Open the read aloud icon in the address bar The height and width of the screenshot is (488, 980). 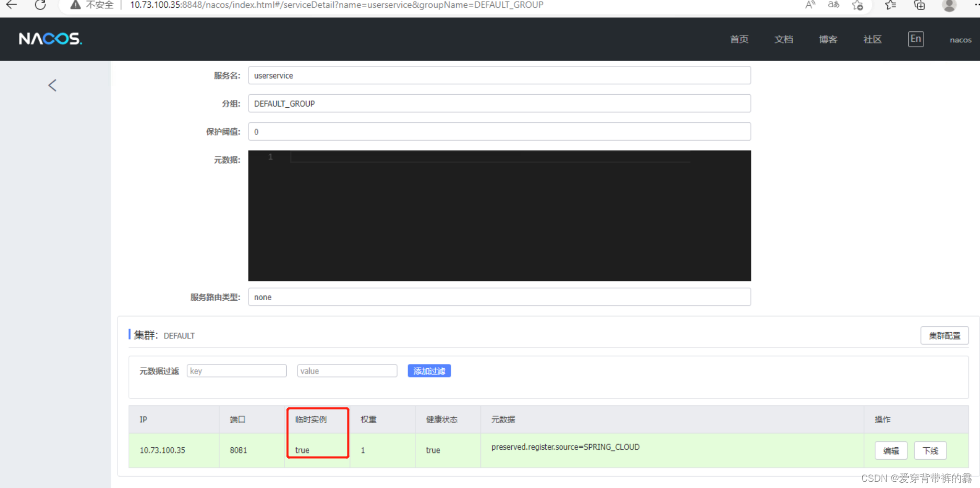[810, 5]
